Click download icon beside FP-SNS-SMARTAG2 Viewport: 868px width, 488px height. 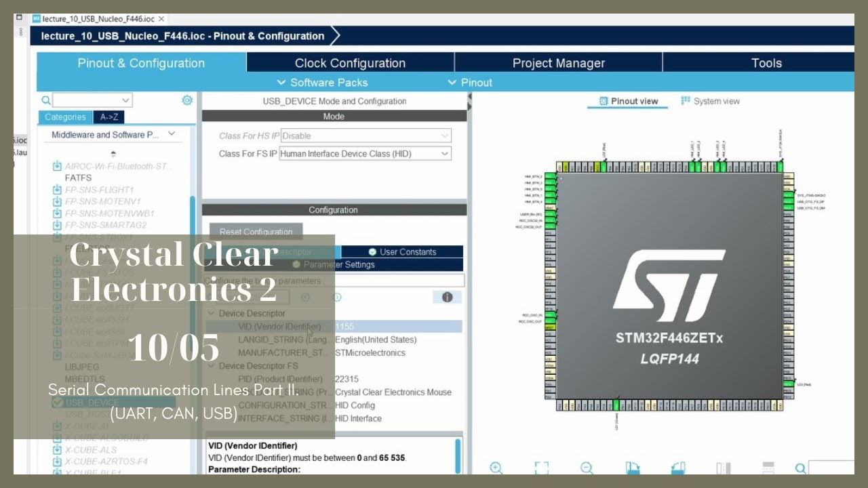(x=57, y=224)
